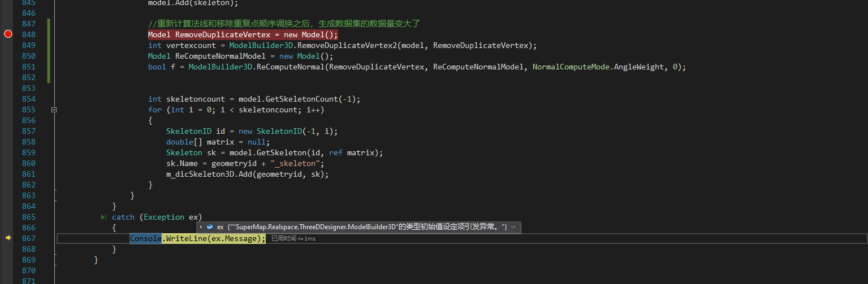Collapse the for loop at line 855

tap(54, 110)
